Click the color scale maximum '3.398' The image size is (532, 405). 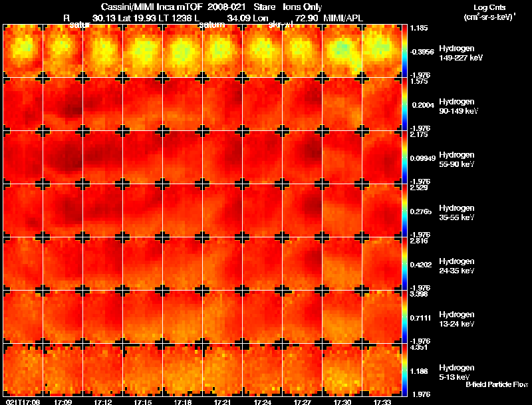pos(419,295)
